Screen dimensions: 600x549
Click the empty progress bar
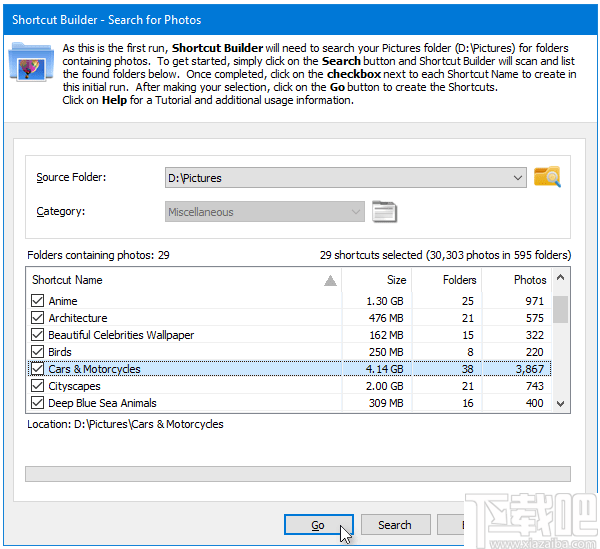point(298,474)
